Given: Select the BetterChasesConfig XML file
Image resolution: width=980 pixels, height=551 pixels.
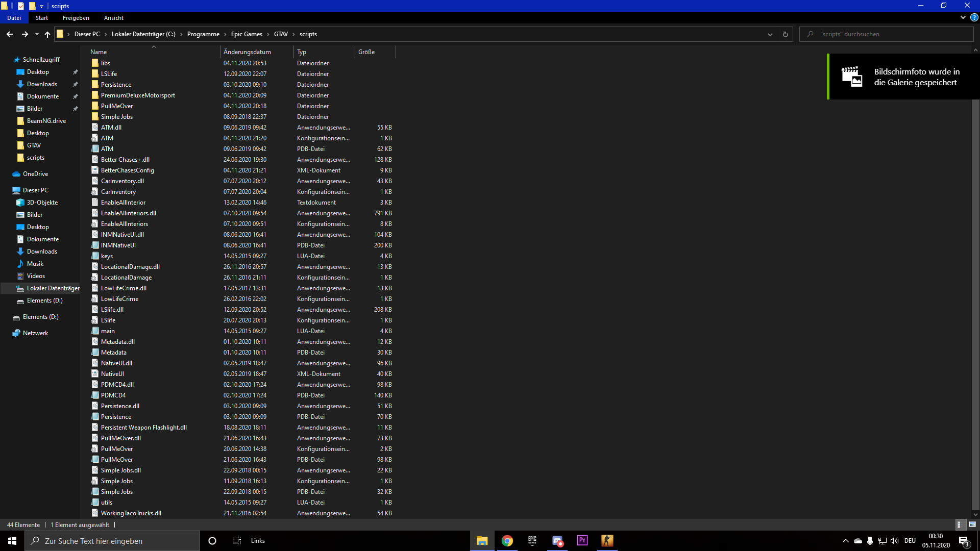Looking at the screenshot, I should (127, 170).
